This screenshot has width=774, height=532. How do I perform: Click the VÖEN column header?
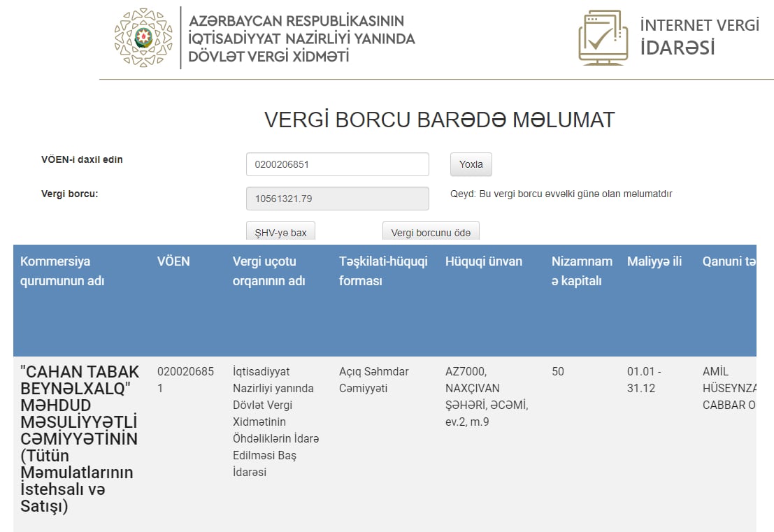coord(173,261)
